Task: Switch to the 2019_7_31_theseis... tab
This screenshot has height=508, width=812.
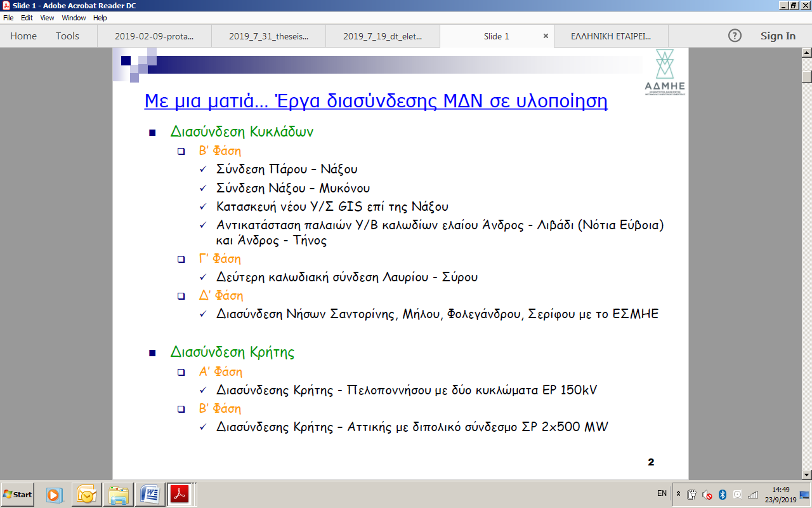Action: click(268, 36)
